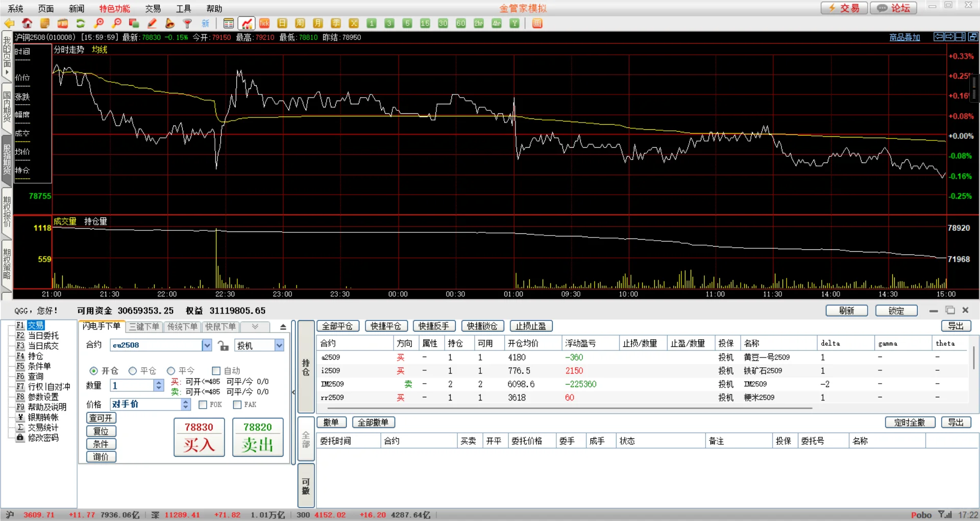This screenshot has width=980, height=521.
Task: Open the alert bell icon in toolbar
Action: click(x=170, y=23)
